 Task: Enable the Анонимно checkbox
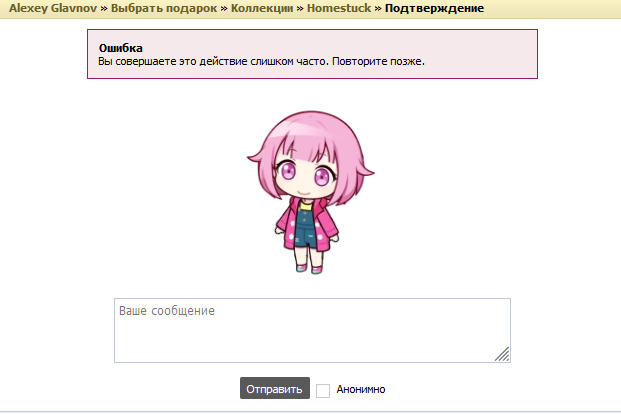323,390
